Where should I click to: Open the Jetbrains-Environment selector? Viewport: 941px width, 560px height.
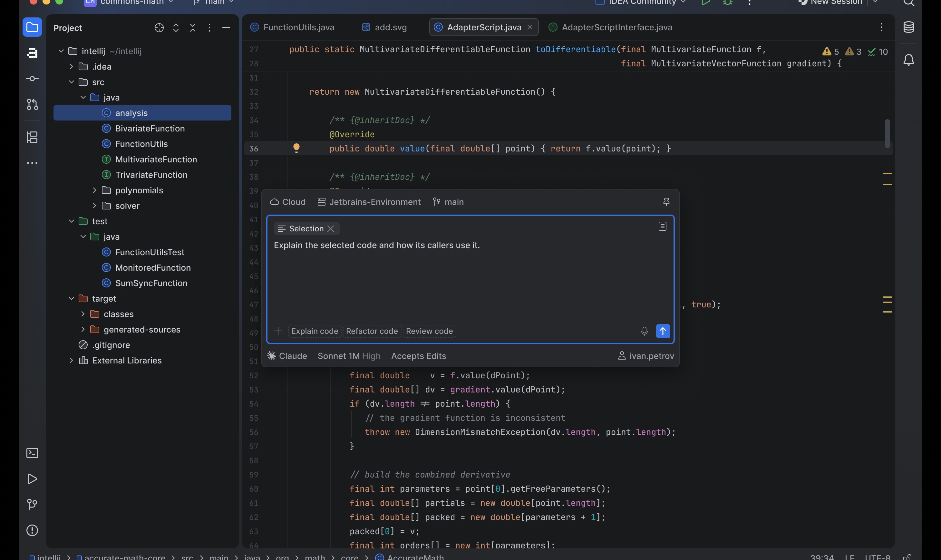[x=369, y=202]
